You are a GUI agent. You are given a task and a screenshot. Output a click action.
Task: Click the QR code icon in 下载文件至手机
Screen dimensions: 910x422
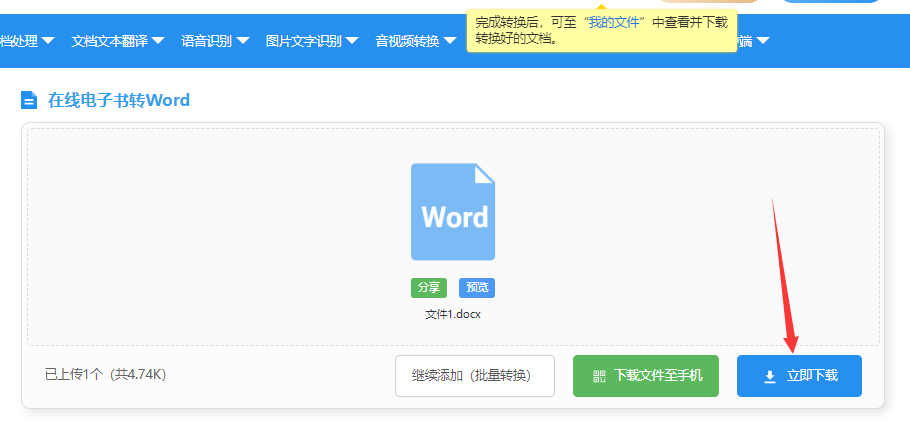(x=599, y=376)
